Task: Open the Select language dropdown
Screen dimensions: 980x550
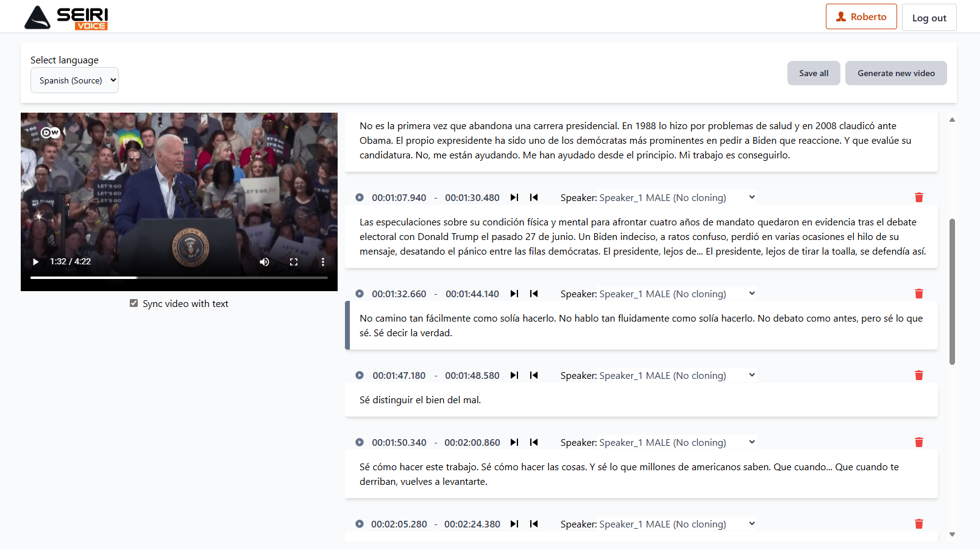Action: 74,80
